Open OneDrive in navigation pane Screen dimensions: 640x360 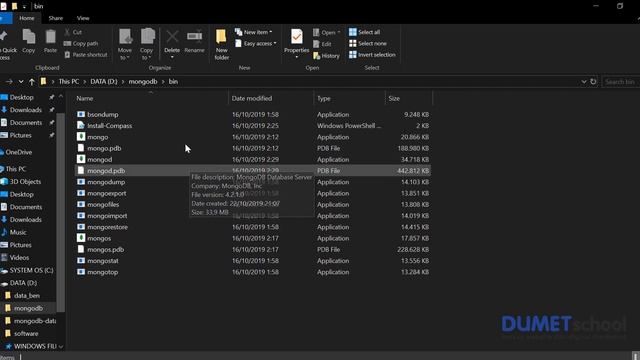(x=18, y=152)
